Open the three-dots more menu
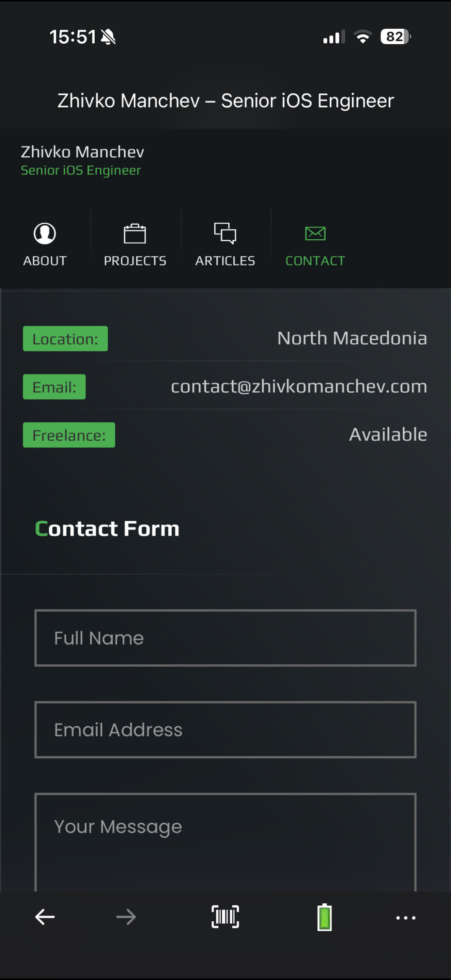 [406, 917]
